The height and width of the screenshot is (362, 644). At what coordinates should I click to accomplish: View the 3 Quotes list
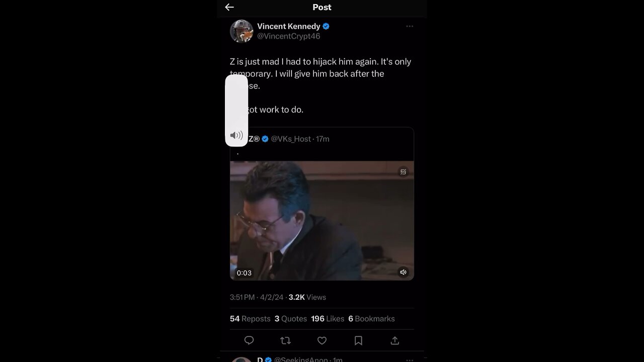(291, 319)
